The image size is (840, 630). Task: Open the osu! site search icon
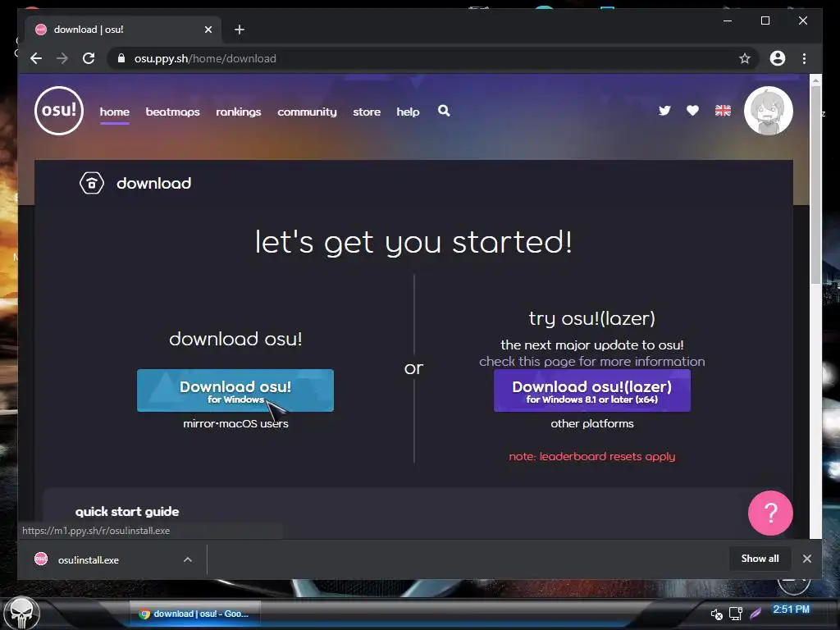(x=444, y=111)
